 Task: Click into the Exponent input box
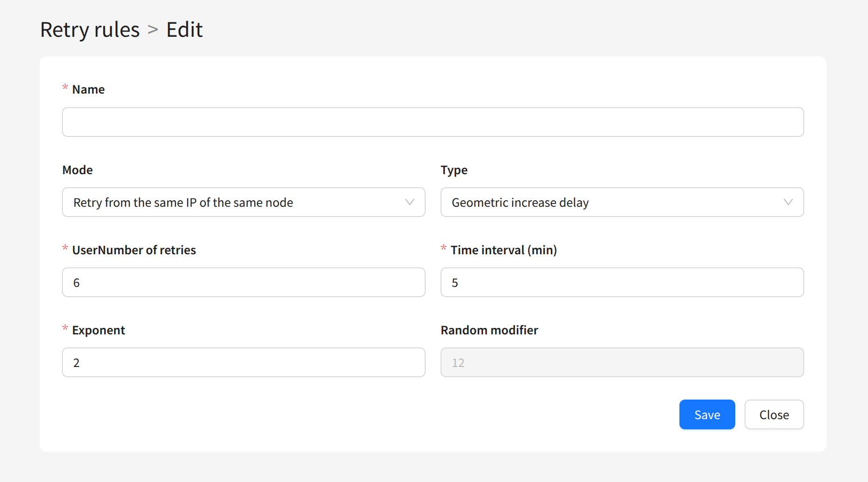coord(244,362)
